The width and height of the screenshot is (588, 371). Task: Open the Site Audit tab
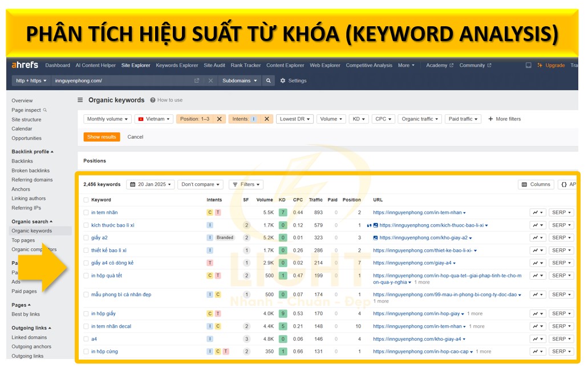(214, 65)
